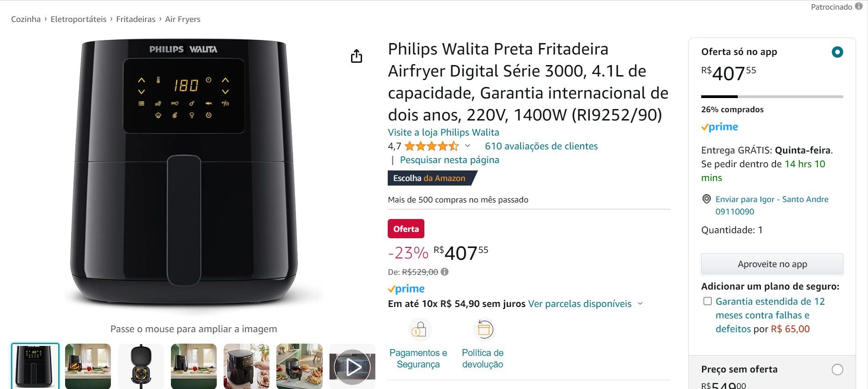Click the location pin icon by delivery address
The image size is (868, 389).
click(707, 199)
